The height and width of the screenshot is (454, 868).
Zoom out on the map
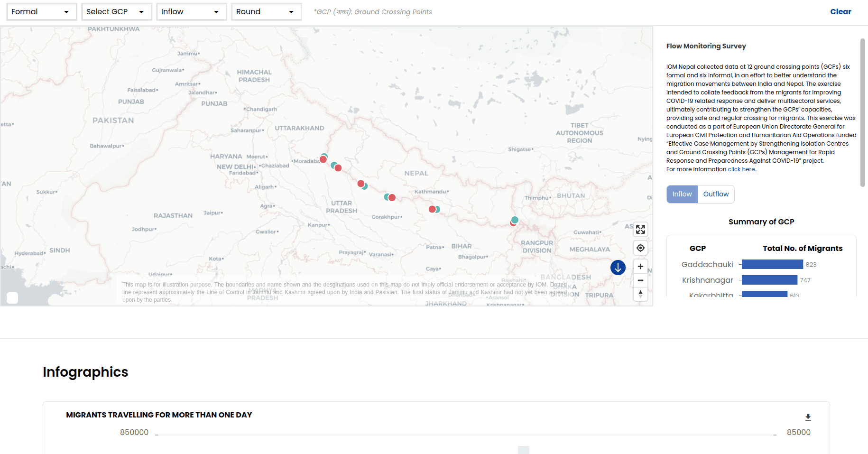[x=640, y=280]
